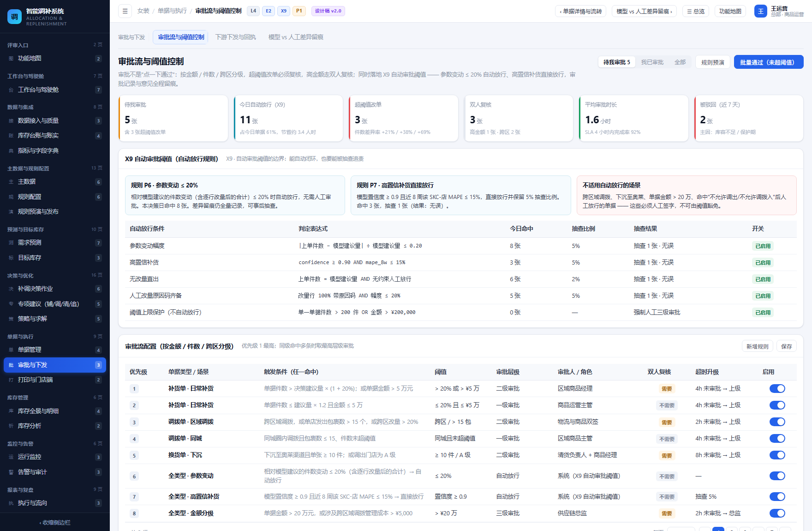The image size is (812, 531).
Task: Switch to the 下游下发与回执 tab
Action: pyautogui.click(x=235, y=37)
